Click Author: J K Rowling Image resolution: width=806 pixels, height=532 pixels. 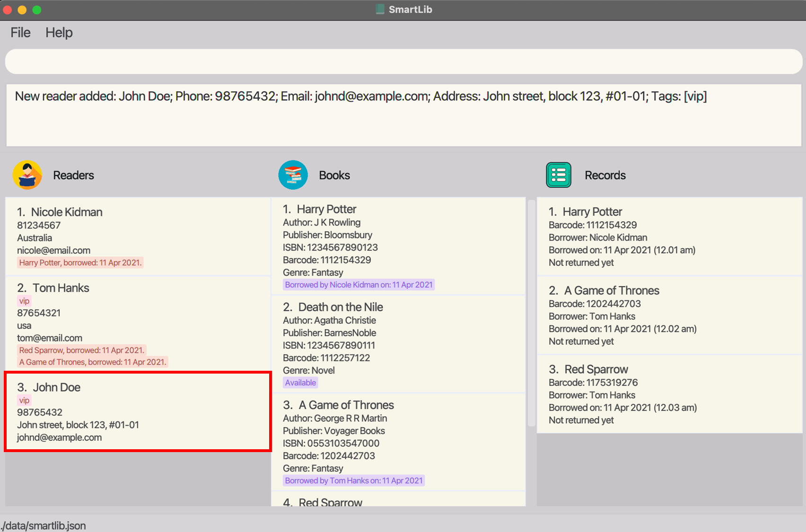click(322, 222)
